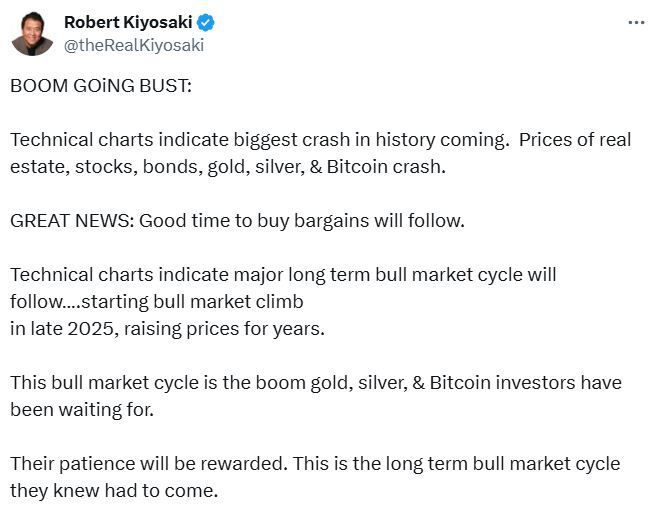Click the final line "they knew had to come."
The image size is (658, 505).
tap(113, 490)
